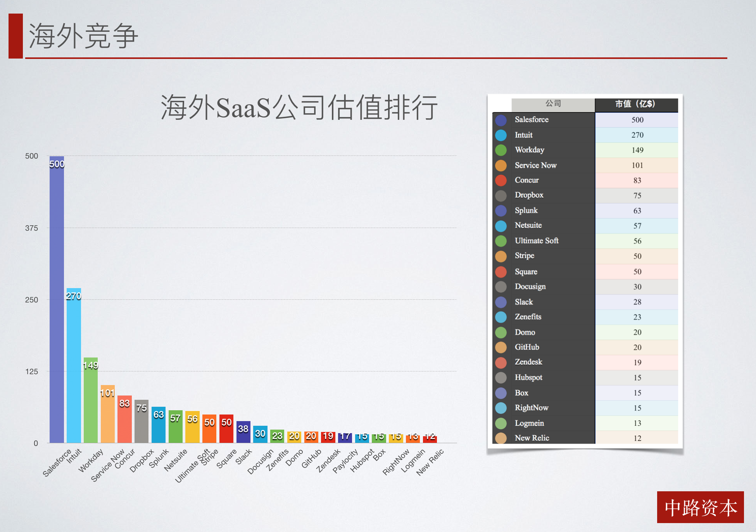Click the chart title '海外SaaS公司估值排行'

click(299, 107)
